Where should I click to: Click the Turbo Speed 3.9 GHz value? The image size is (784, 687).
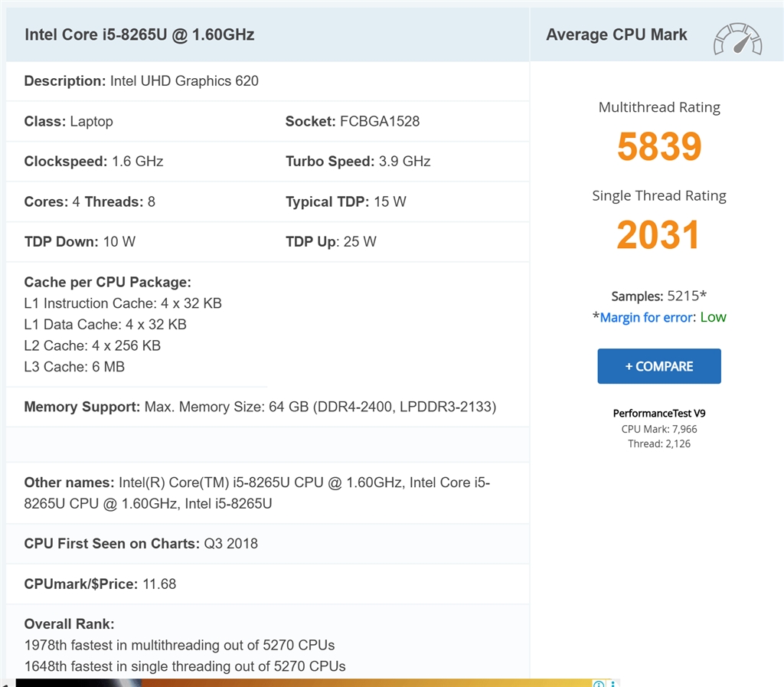pos(404,161)
